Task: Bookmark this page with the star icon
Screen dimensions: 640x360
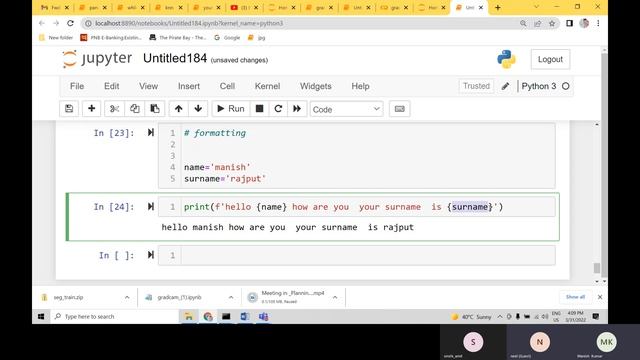Action: [552, 23]
